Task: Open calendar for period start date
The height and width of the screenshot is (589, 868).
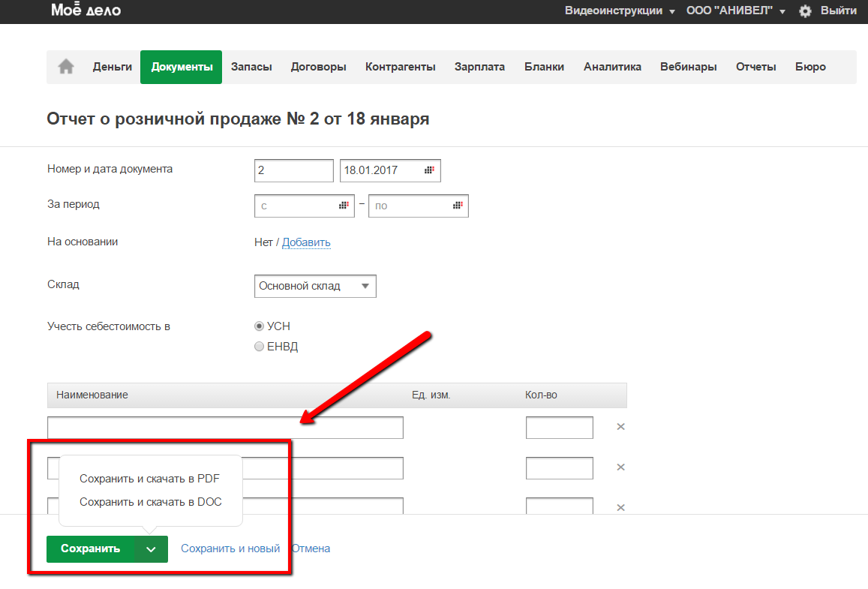Action: point(344,206)
